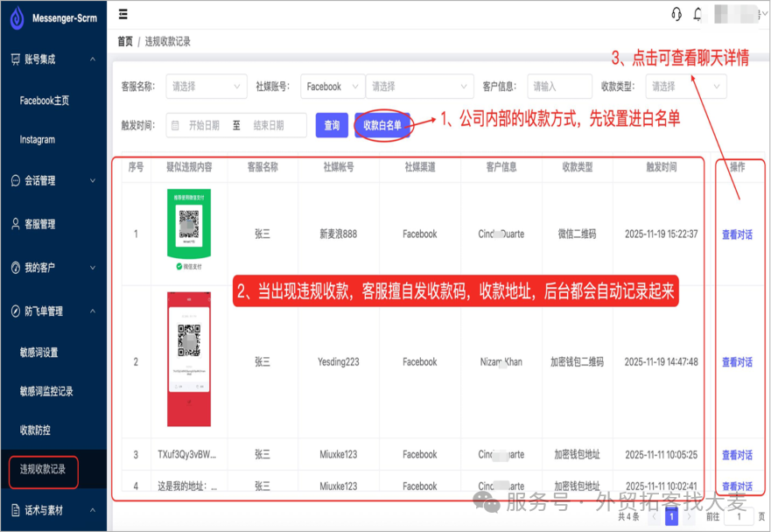Viewport: 771px width, 532px height.
Task: Open the 社媒账号 account select dropdown
Action: tap(419, 87)
